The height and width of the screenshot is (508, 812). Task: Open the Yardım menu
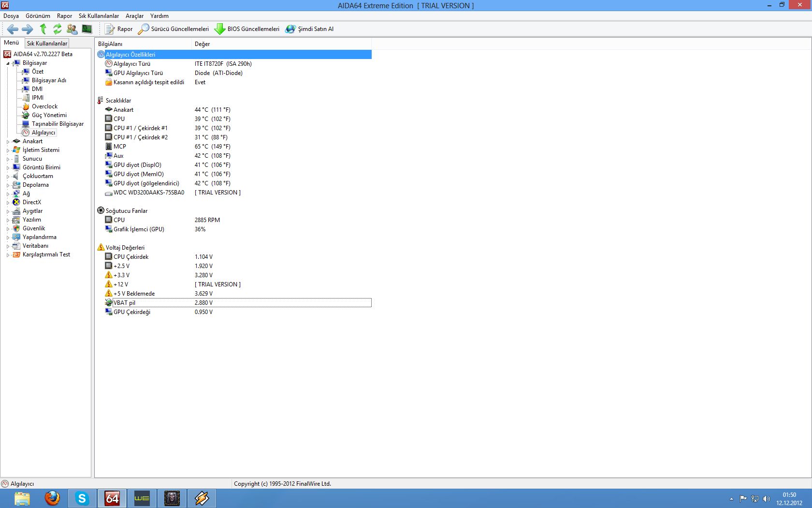pos(159,16)
